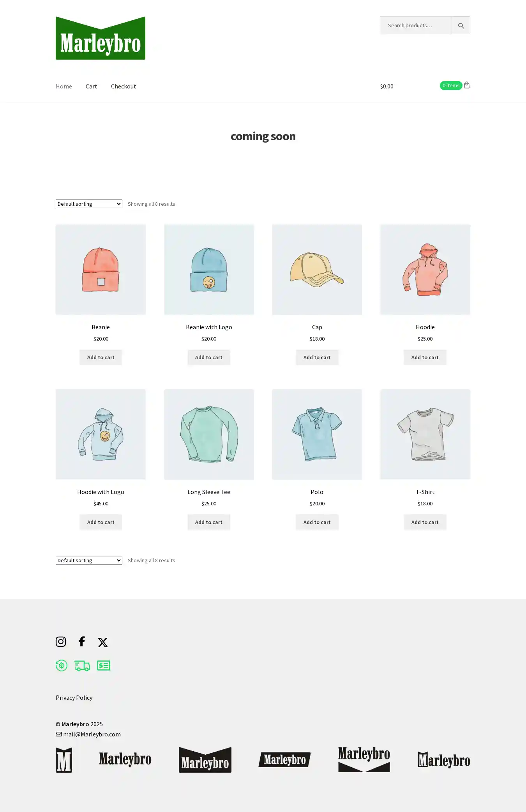Screen dimensions: 526x812
Task: Open the shopping bag cart icon
Action: [x=467, y=85]
